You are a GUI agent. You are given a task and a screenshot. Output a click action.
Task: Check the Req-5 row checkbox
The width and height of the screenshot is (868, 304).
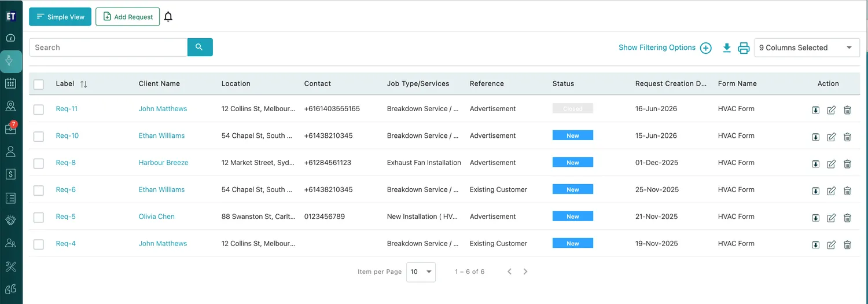click(39, 217)
